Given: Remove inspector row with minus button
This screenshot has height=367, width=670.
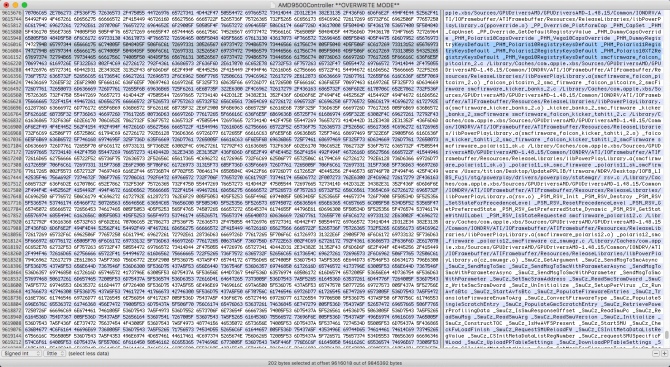Looking at the screenshot, I should [656, 353].
